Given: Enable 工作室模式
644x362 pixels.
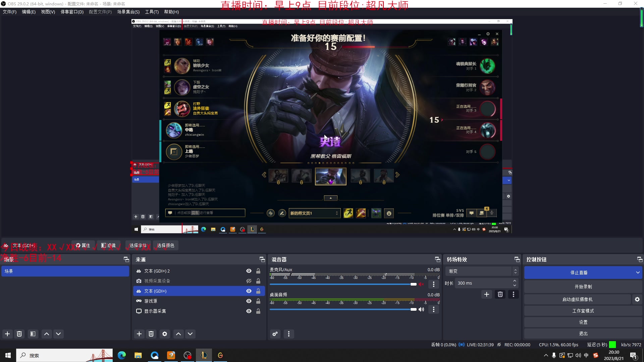Looking at the screenshot, I should [x=583, y=311].
